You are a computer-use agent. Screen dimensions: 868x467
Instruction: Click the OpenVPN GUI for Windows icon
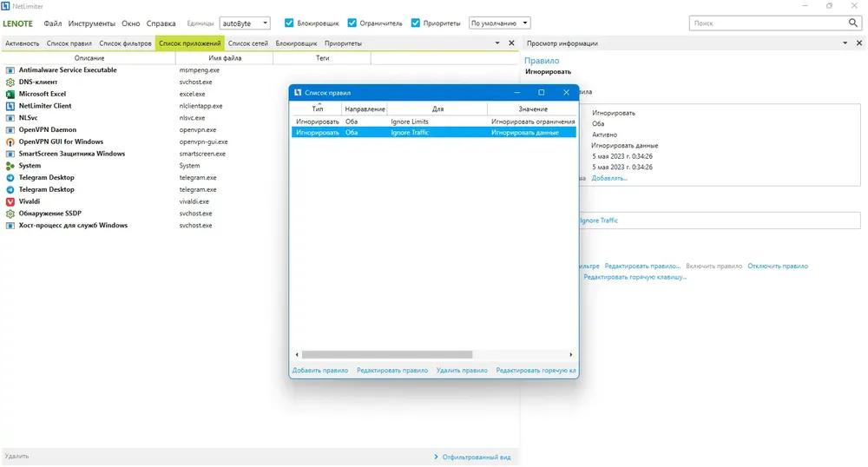click(10, 142)
